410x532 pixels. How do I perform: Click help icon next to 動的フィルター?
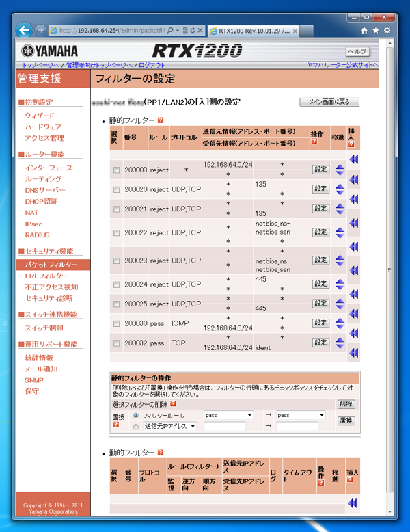pos(161,453)
